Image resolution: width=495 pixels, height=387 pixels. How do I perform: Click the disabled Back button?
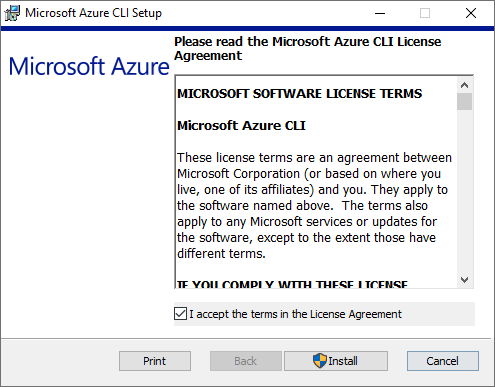click(x=246, y=361)
